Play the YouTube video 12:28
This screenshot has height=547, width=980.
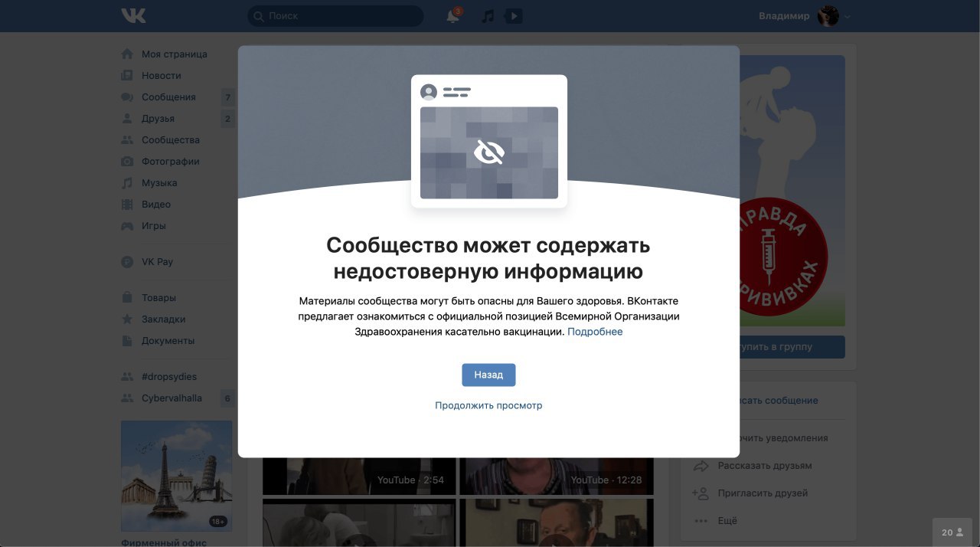[557, 476]
